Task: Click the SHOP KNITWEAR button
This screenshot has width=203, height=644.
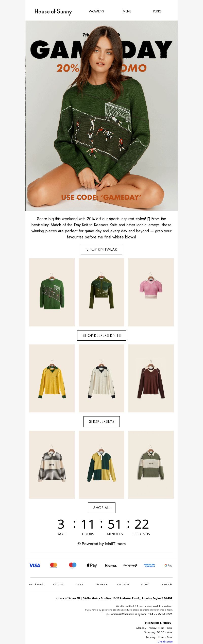Action: click(x=101, y=249)
